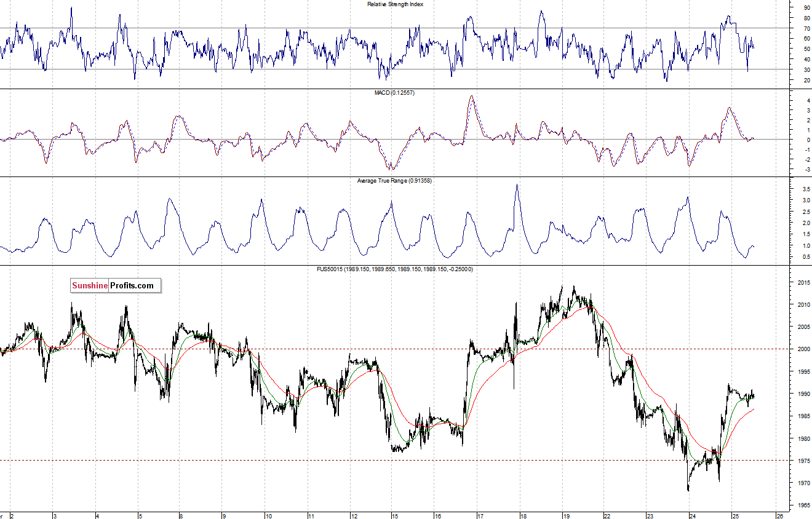
Task: Select the Relative Strength Index panel title
Action: pyautogui.click(x=395, y=4)
